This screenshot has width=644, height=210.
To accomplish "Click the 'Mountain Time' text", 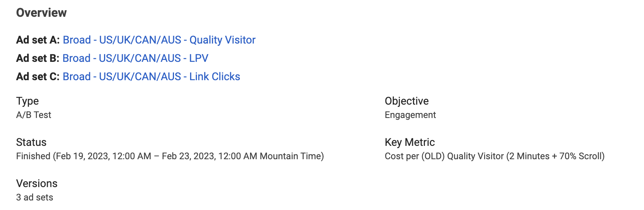I will (290, 156).
